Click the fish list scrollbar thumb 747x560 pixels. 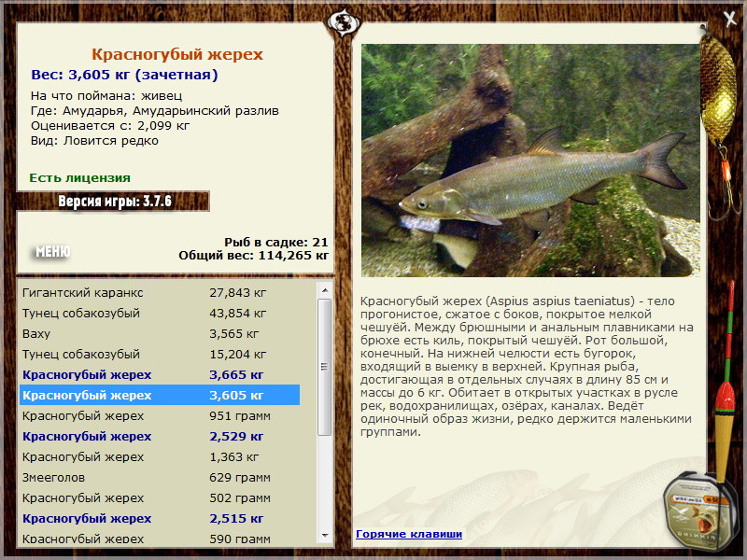324,367
